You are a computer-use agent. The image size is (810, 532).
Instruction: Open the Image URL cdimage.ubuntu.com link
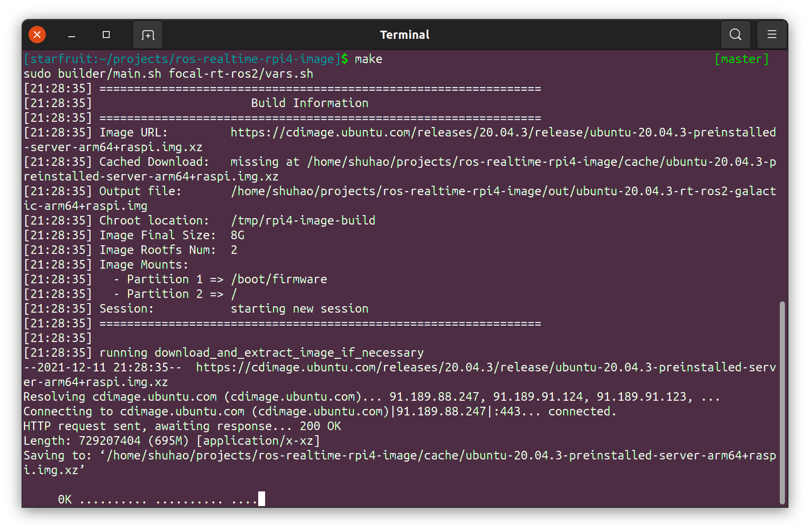503,133
